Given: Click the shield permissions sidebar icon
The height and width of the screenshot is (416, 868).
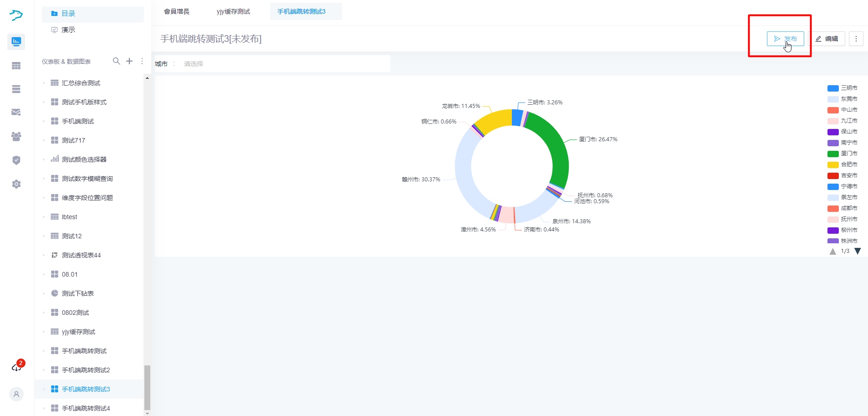Looking at the screenshot, I should click(16, 160).
